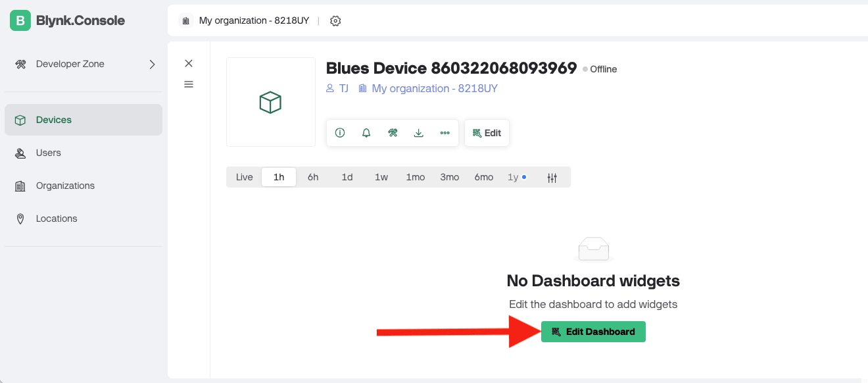Click the Organizations building icon in sidebar

tap(20, 186)
